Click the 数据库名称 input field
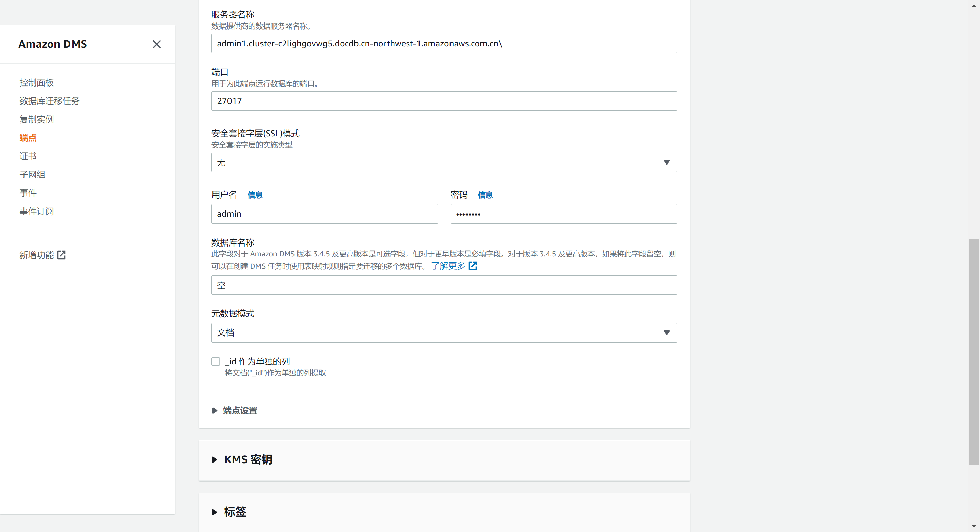The height and width of the screenshot is (532, 980). (444, 285)
